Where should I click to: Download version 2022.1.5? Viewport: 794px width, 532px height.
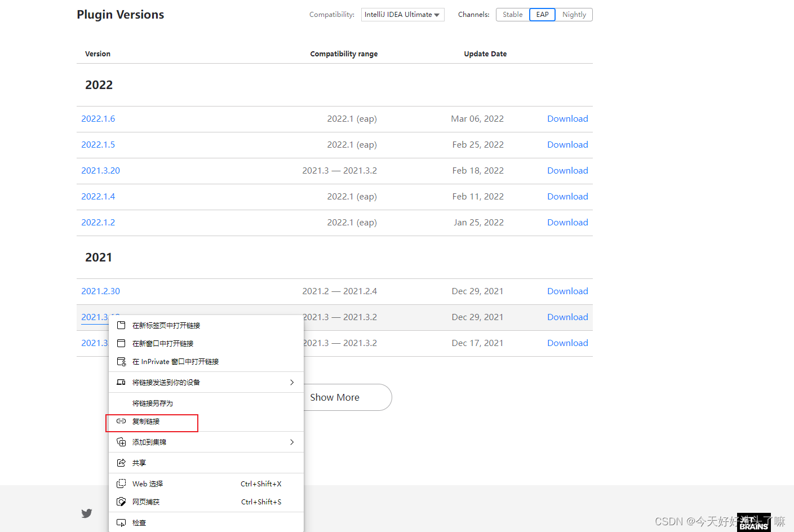[x=567, y=144]
